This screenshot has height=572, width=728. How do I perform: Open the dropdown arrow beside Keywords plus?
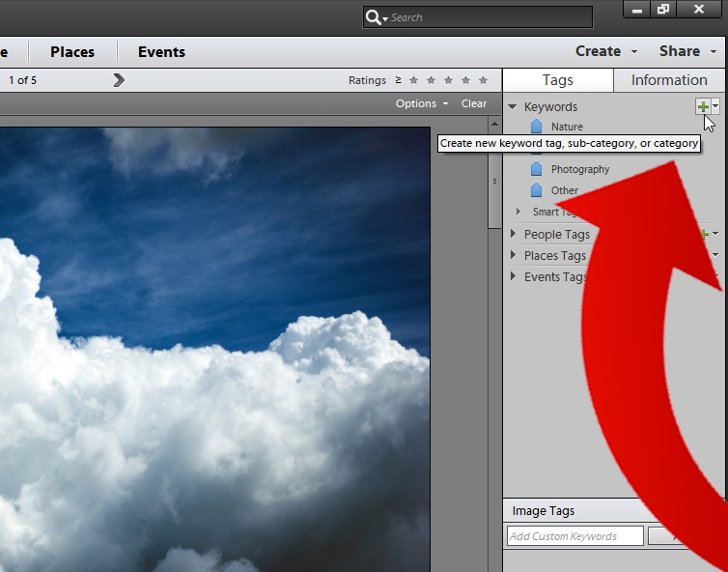[715, 106]
